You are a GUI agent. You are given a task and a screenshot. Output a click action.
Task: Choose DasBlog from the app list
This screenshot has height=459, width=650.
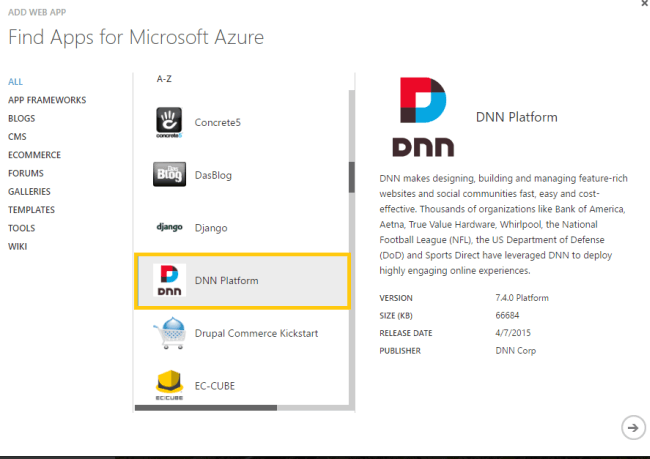[241, 175]
